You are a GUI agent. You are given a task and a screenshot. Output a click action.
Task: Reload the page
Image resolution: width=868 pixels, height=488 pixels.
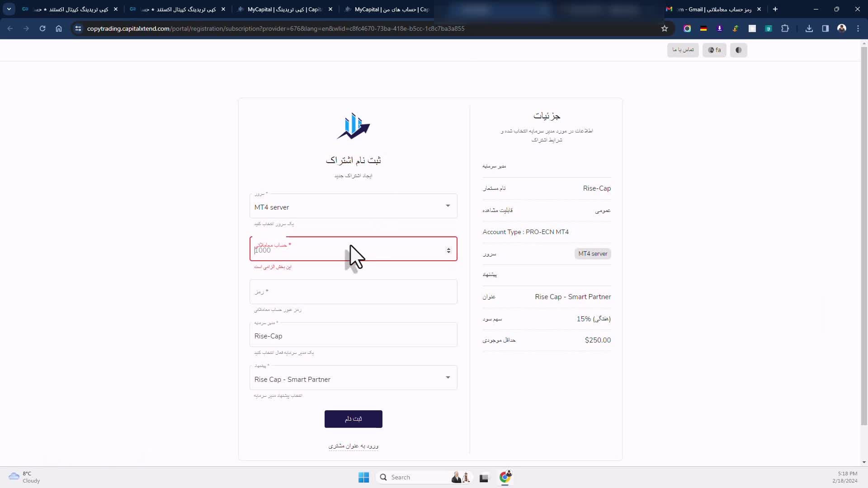[x=42, y=28]
